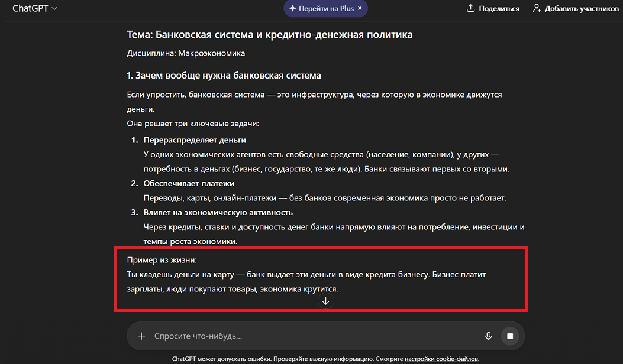Dismiss the "Перейти на Plus" pill
Image resolution: width=623 pixels, height=364 pixels.
click(x=360, y=9)
